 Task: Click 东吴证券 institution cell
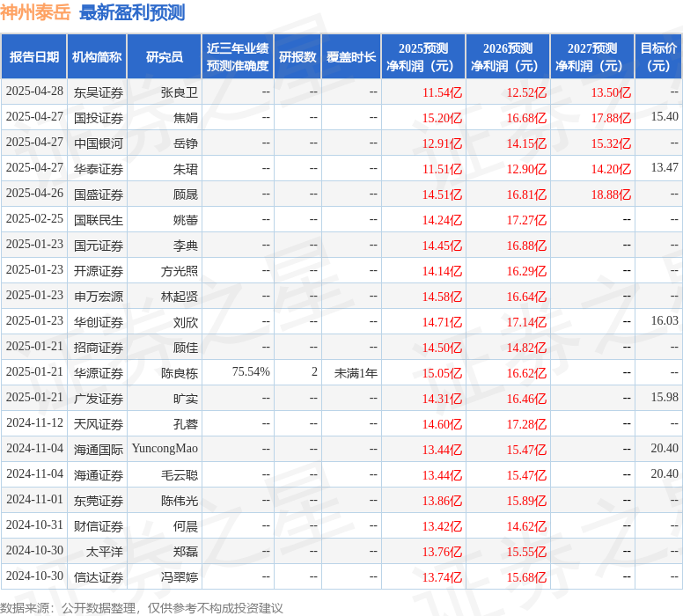(x=99, y=92)
